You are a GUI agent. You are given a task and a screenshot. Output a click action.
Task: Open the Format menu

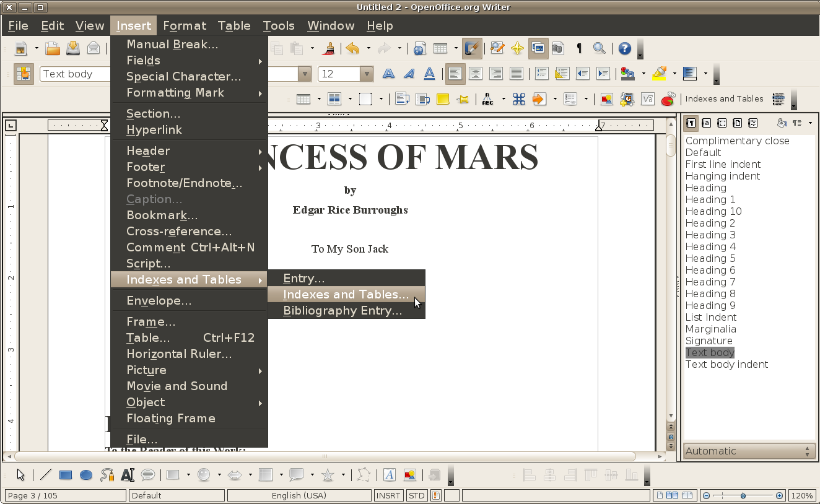tap(184, 25)
